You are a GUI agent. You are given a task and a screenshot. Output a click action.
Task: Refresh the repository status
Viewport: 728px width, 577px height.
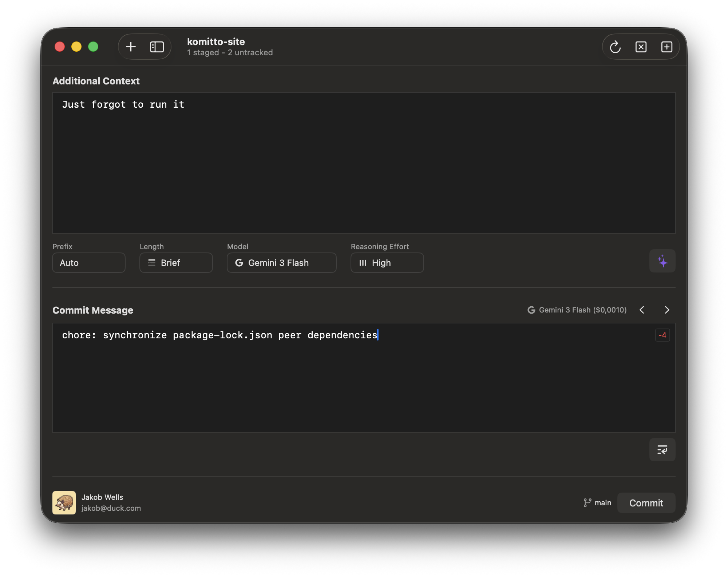tap(616, 47)
